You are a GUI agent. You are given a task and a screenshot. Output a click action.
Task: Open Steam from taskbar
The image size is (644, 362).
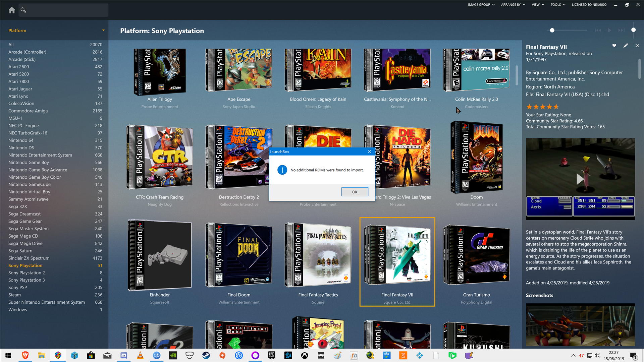click(206, 355)
